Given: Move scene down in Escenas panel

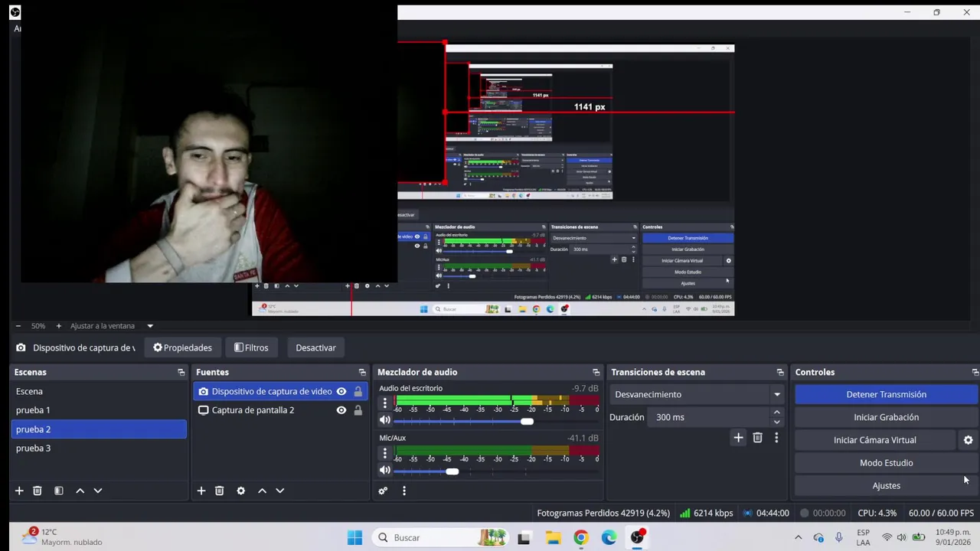Looking at the screenshot, I should click(x=97, y=491).
